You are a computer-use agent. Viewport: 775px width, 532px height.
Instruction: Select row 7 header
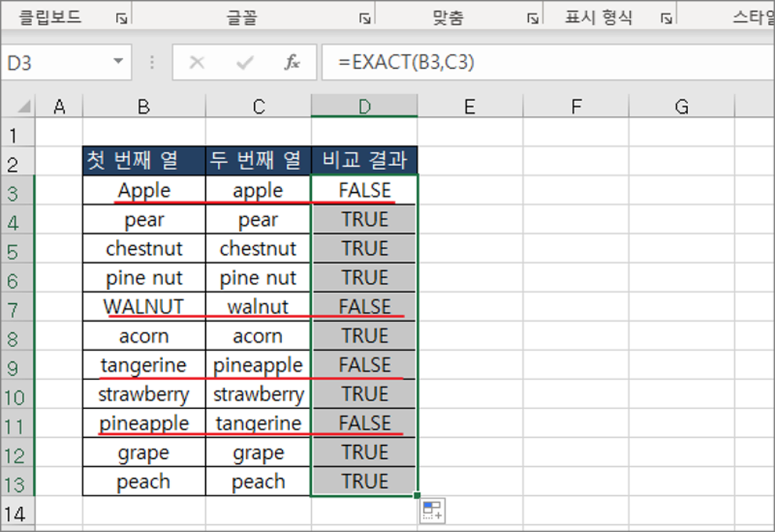tap(17, 307)
